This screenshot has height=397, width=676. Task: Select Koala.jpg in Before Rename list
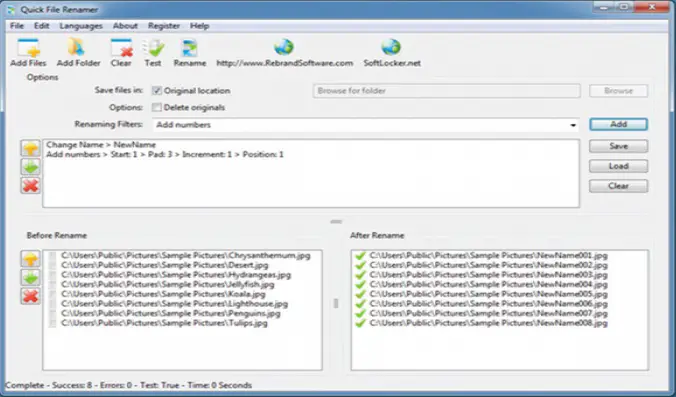[163, 294]
